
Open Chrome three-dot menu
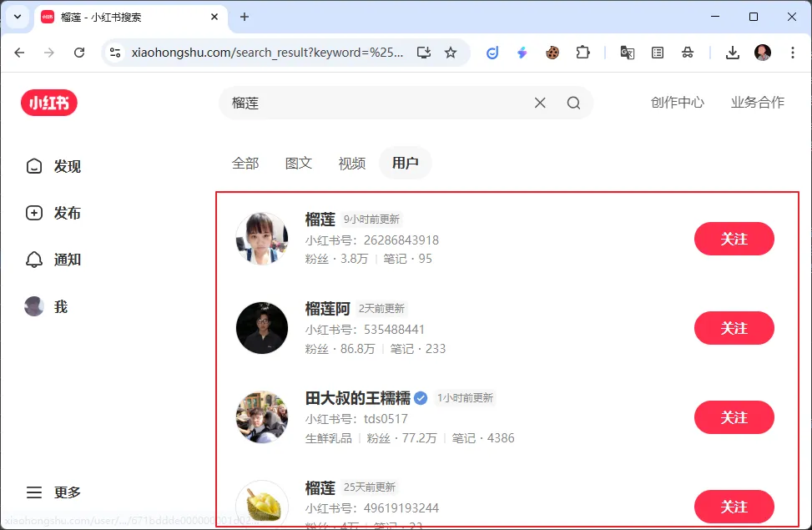click(791, 53)
